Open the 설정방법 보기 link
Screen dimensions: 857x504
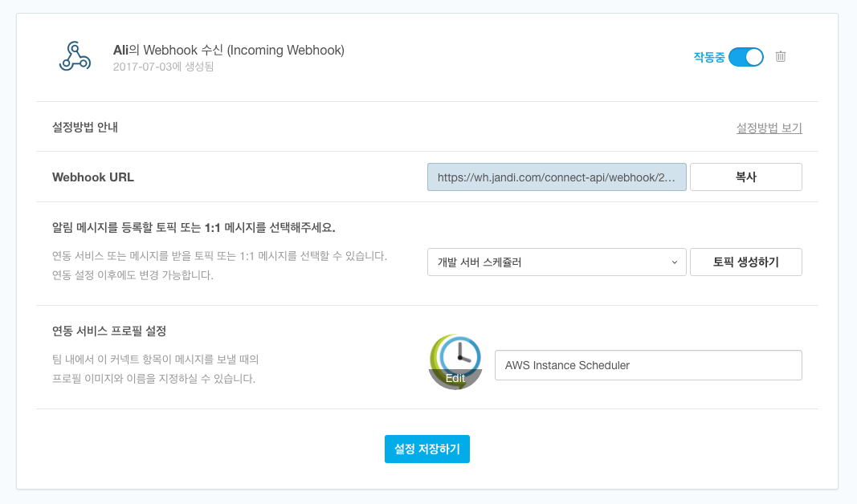pos(769,128)
